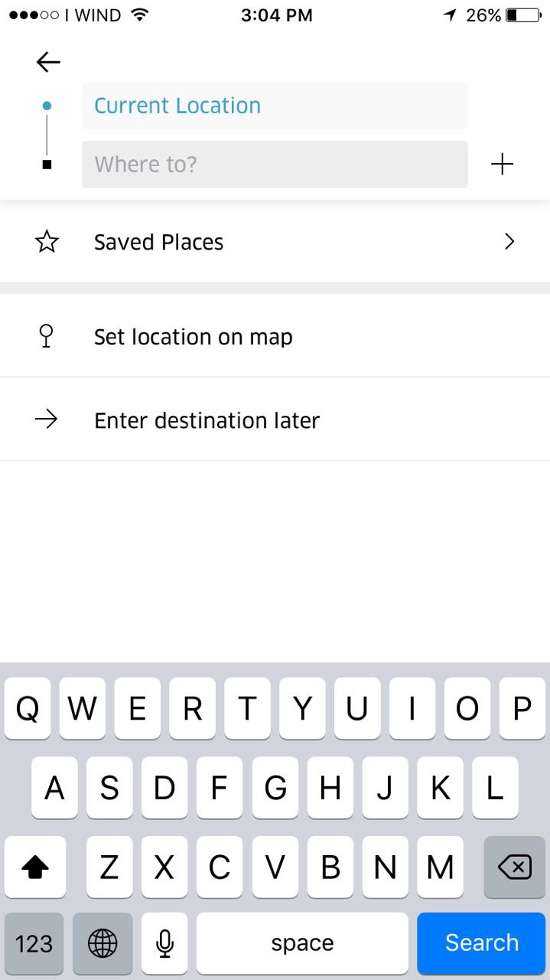Switch to the 123 numeric keyboard

(x=34, y=943)
